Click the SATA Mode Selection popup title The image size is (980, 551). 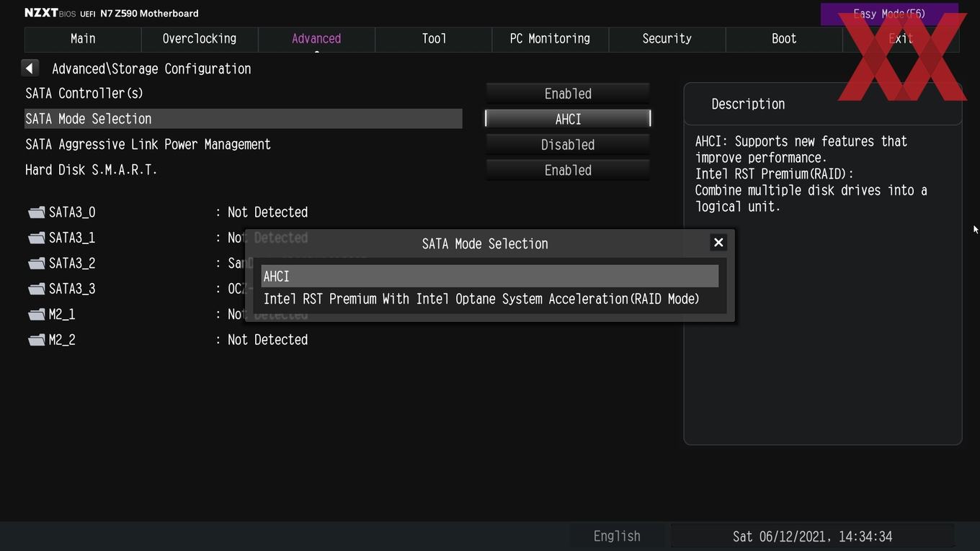pos(485,243)
